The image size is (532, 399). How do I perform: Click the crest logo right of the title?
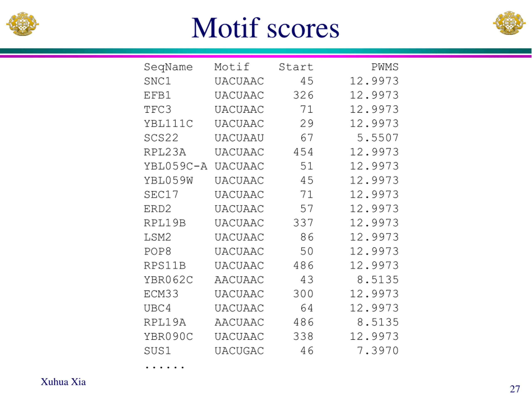[509, 23]
